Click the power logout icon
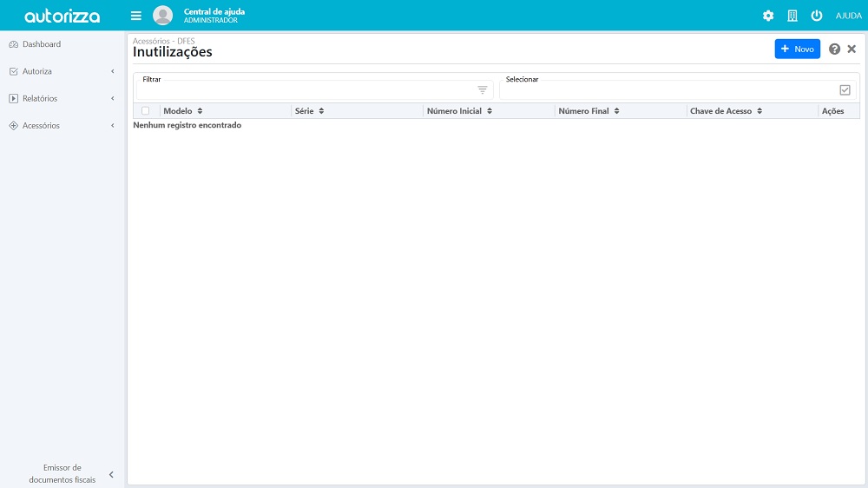This screenshot has height=488, width=868. tap(817, 16)
